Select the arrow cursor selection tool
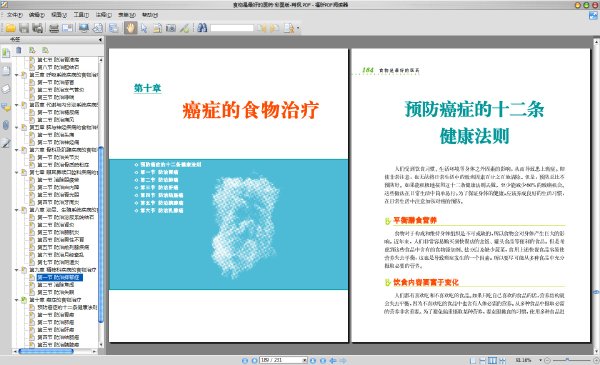The image size is (600, 365). tap(144, 28)
